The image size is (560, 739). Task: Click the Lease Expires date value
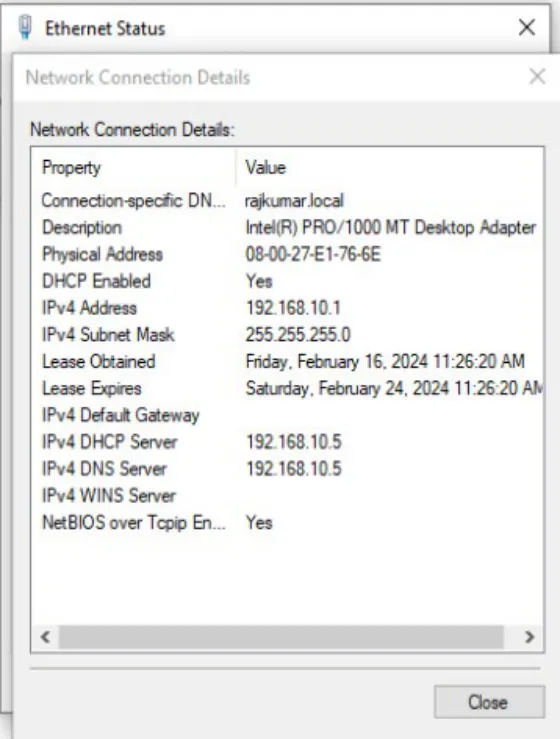[x=394, y=389]
